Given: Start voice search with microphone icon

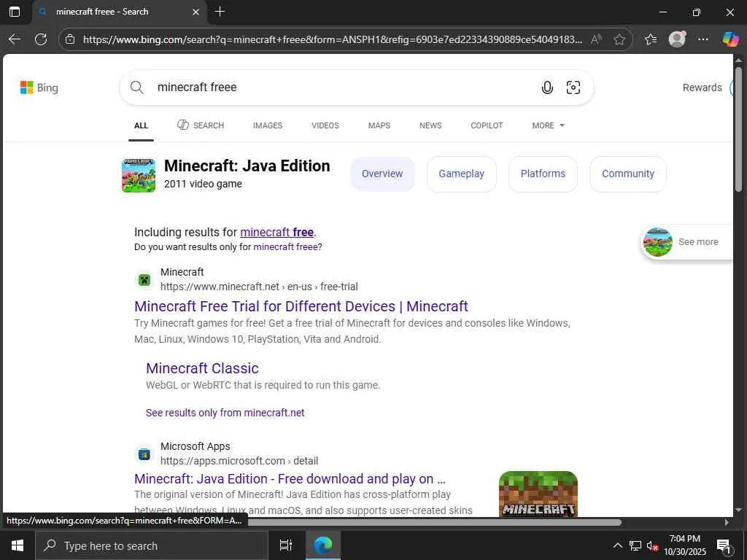Looking at the screenshot, I should click(x=547, y=87).
